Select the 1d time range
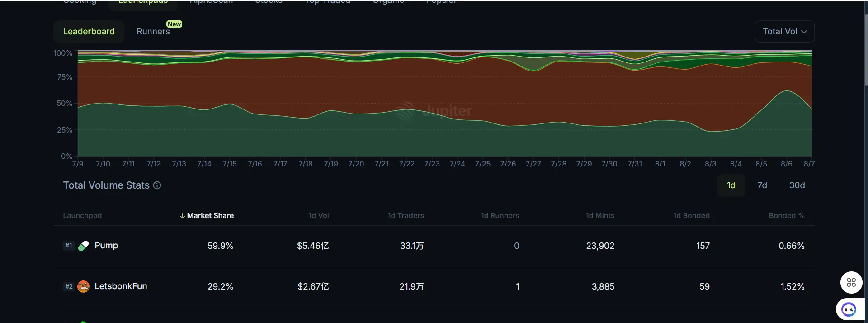868x323 pixels. [x=731, y=185]
